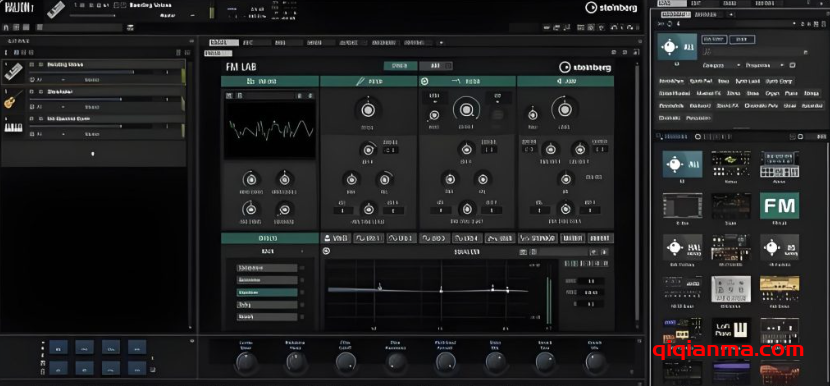Toggle the circular button left of envelope header
Image resolution: width=830 pixels, height=386 pixels.
click(x=326, y=252)
